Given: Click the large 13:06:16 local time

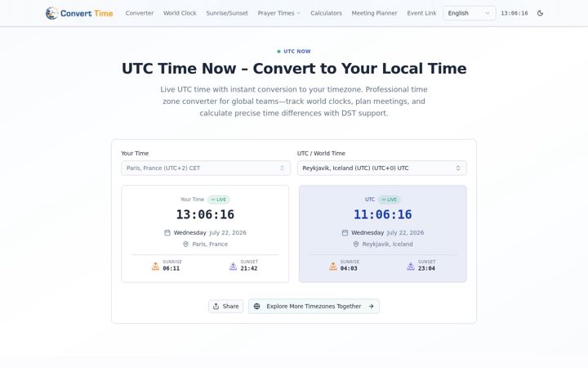Looking at the screenshot, I should [205, 214].
